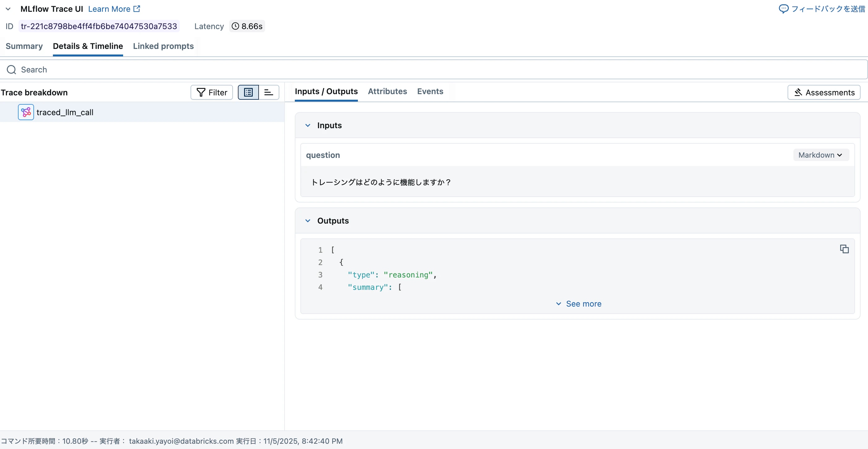
Task: Click the feedback speech bubble icon
Action: click(784, 9)
